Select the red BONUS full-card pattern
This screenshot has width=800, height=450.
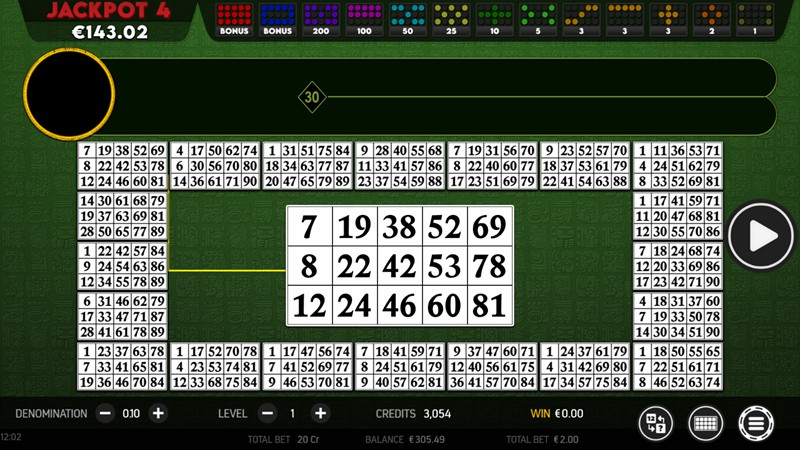pos(234,20)
